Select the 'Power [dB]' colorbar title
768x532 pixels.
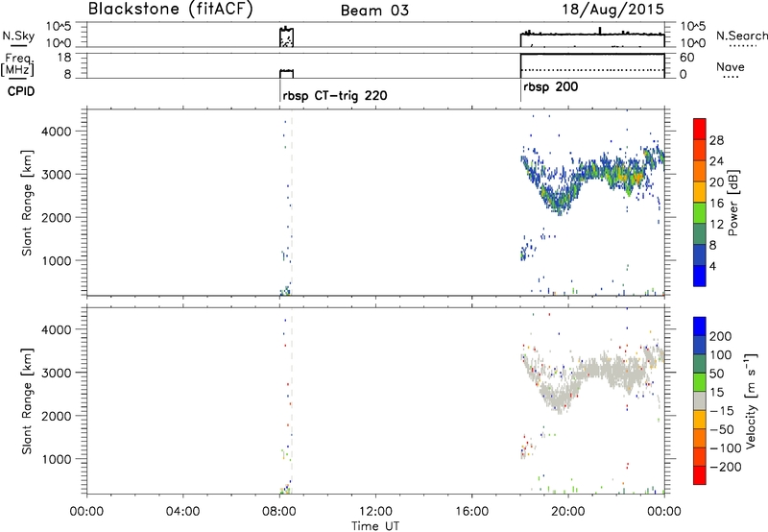(732, 203)
